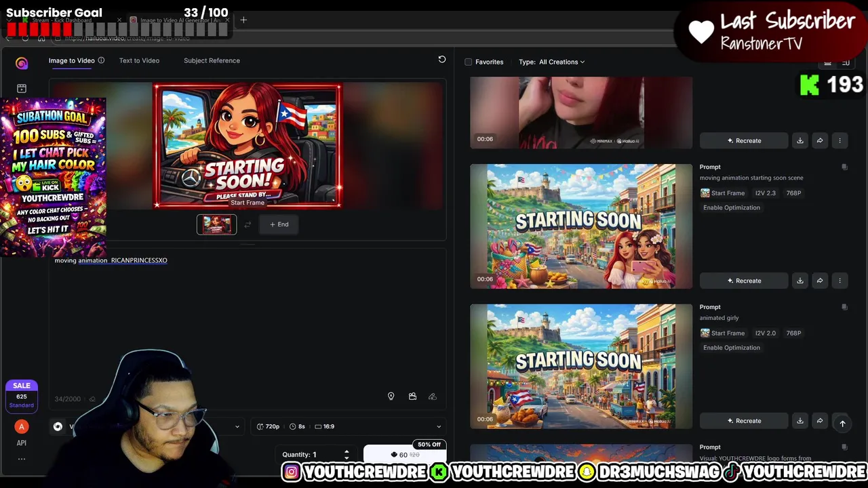Recreate the top red-hair video

pos(744,140)
